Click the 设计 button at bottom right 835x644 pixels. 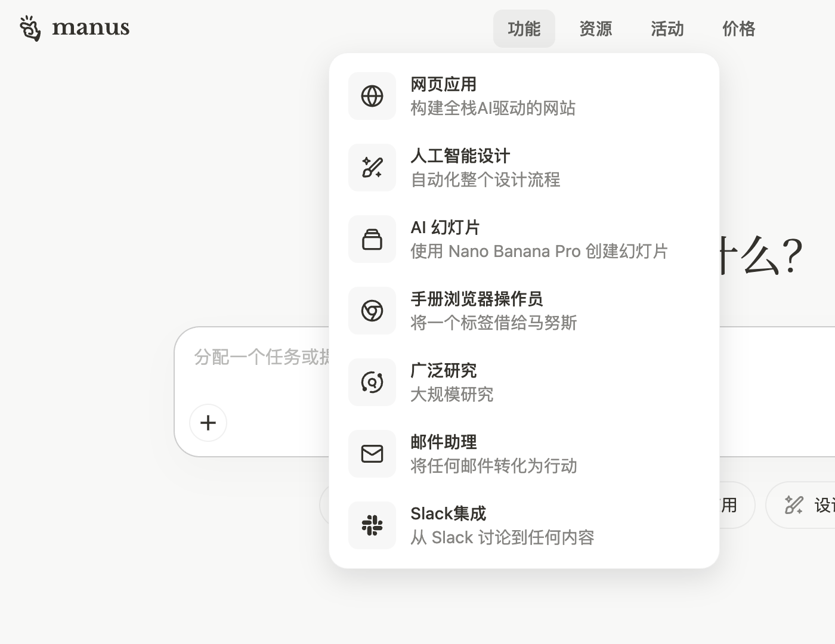point(811,504)
